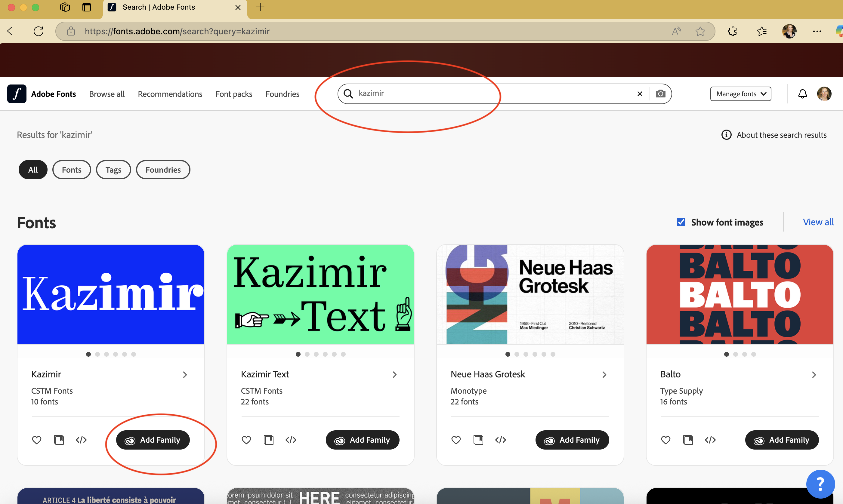The width and height of the screenshot is (843, 504).
Task: Open embed code for Kazimir
Action: [x=81, y=440]
